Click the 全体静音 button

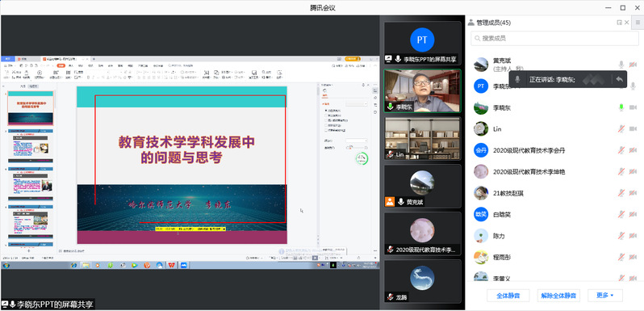(508, 296)
